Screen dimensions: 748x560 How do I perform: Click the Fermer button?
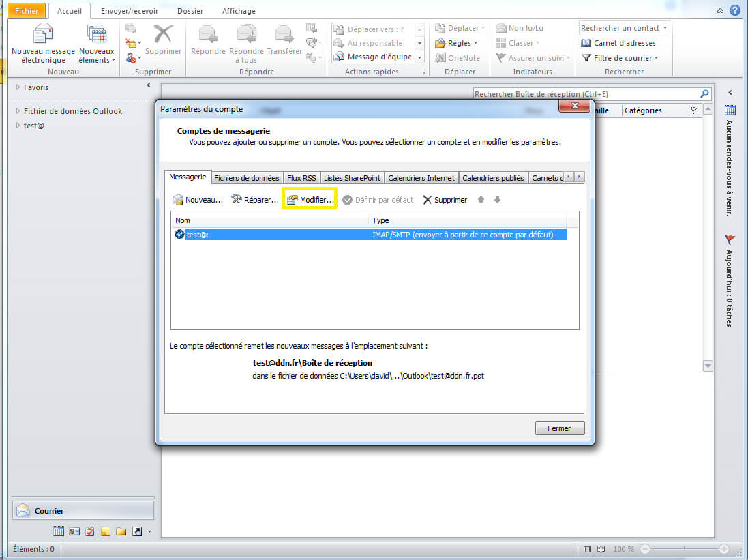[x=560, y=428]
